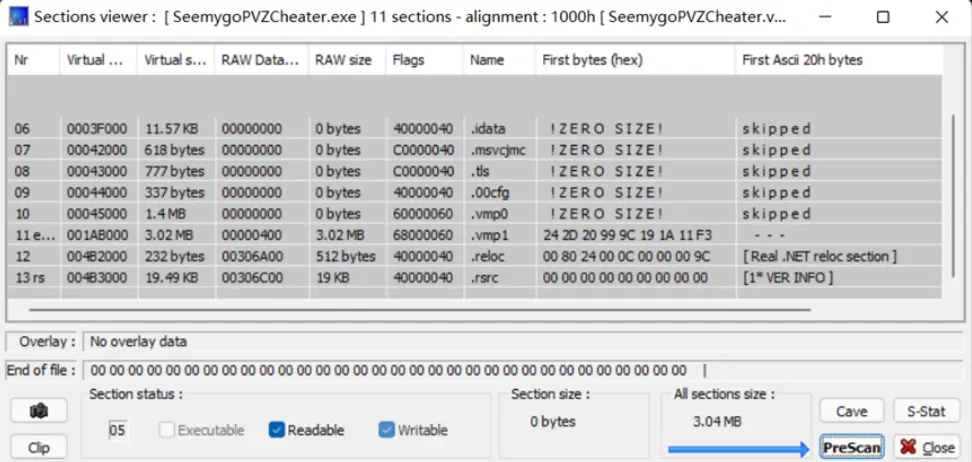Sort by the Nr column header

33,60
